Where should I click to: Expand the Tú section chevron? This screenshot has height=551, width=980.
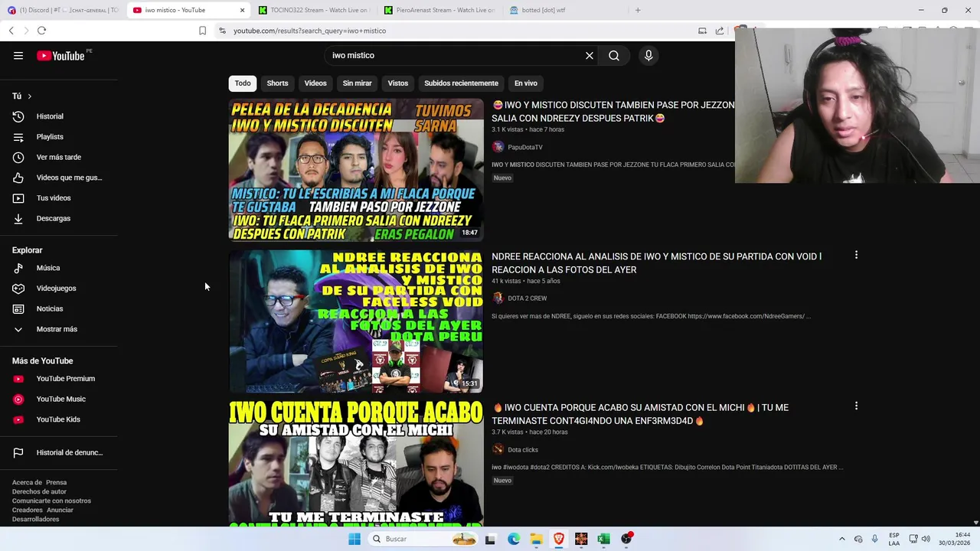click(29, 96)
